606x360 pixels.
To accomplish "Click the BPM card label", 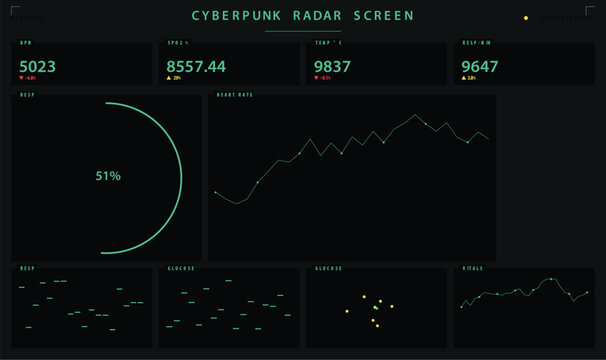I will click(x=26, y=43).
